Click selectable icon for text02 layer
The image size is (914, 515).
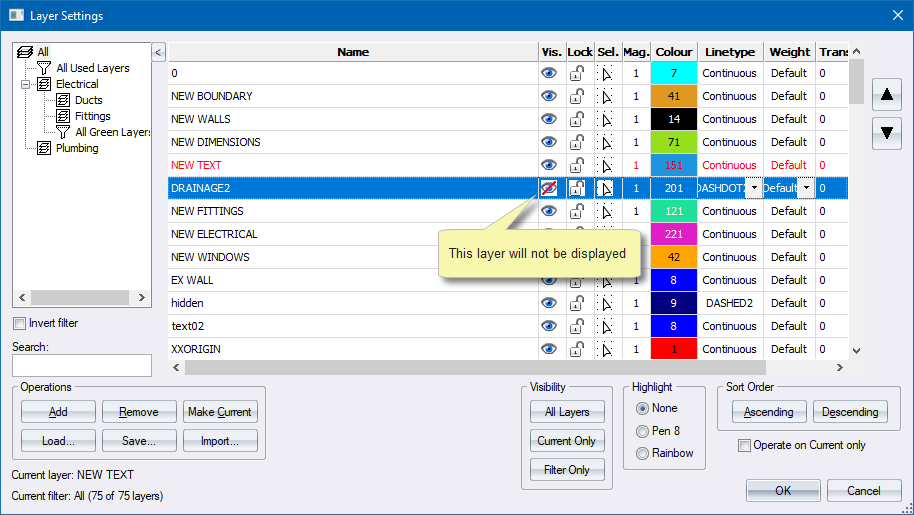click(606, 327)
